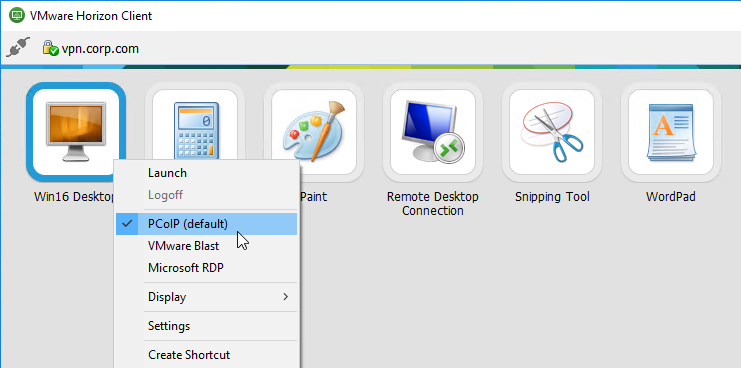This screenshot has width=741, height=368.
Task: Select PCoIP (default) protocol
Action: tap(207, 224)
